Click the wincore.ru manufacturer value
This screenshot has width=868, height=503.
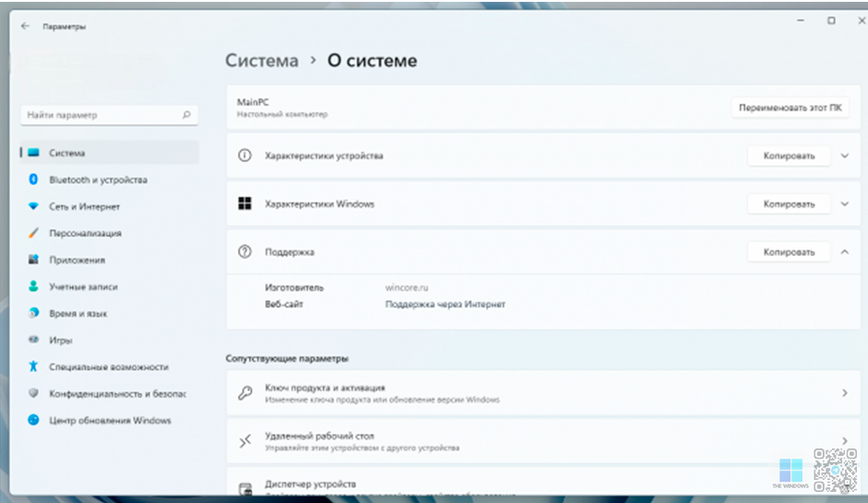(407, 288)
